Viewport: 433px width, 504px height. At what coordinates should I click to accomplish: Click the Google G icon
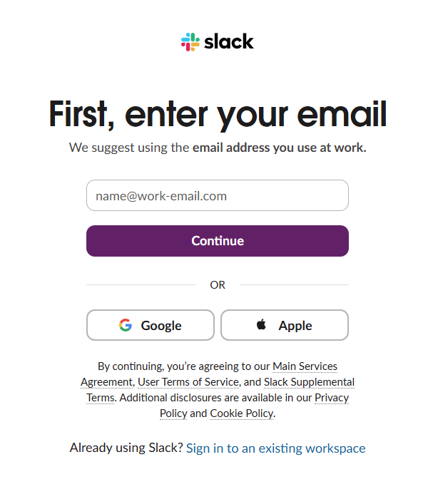pyautogui.click(x=126, y=325)
